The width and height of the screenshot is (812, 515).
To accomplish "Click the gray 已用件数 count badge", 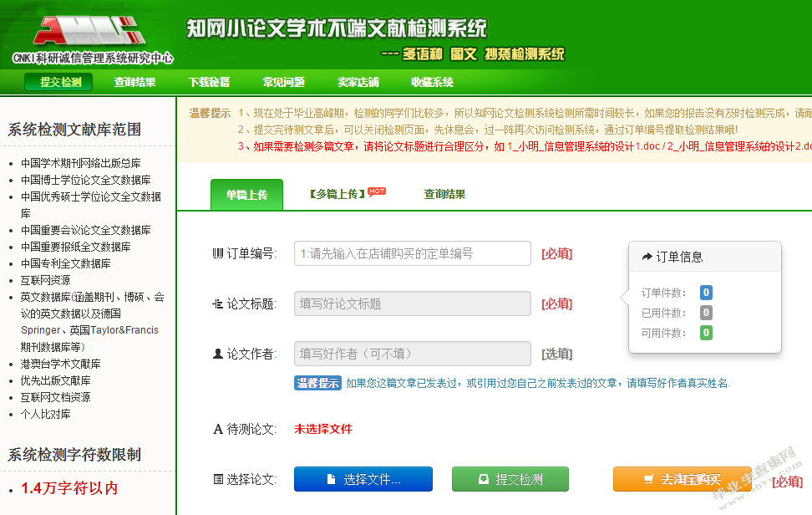I will pyautogui.click(x=706, y=313).
